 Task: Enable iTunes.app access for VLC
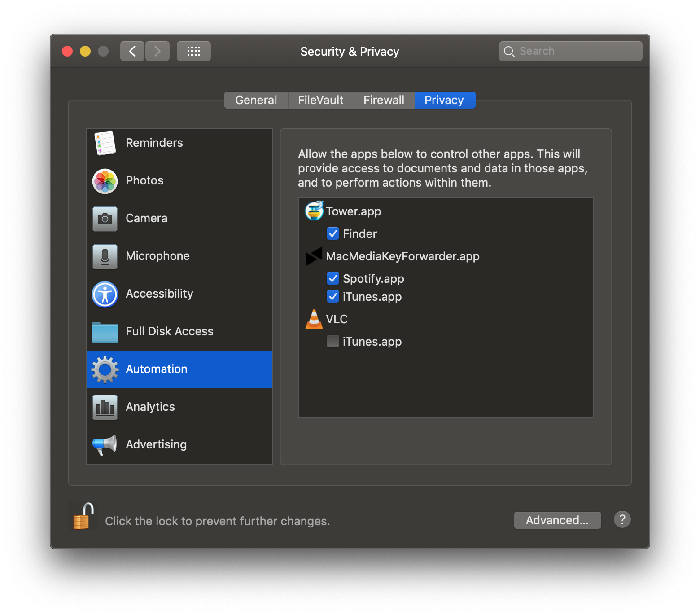pos(333,341)
